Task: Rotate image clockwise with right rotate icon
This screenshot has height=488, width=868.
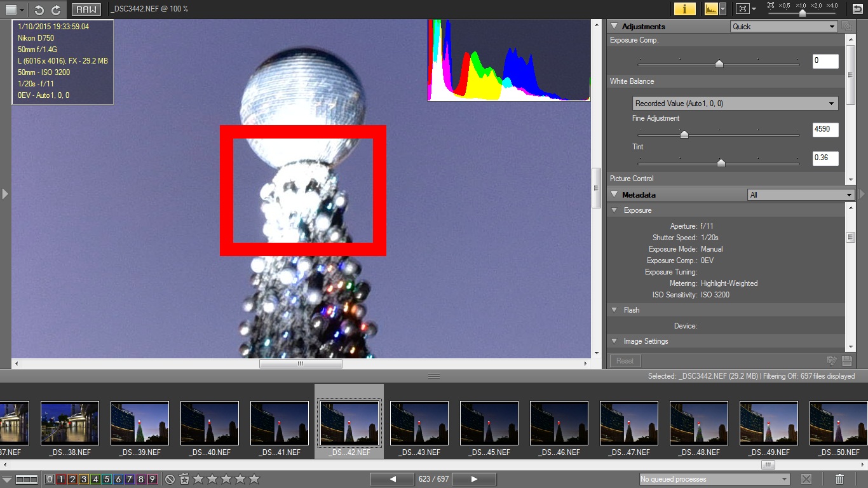Action: pos(56,10)
